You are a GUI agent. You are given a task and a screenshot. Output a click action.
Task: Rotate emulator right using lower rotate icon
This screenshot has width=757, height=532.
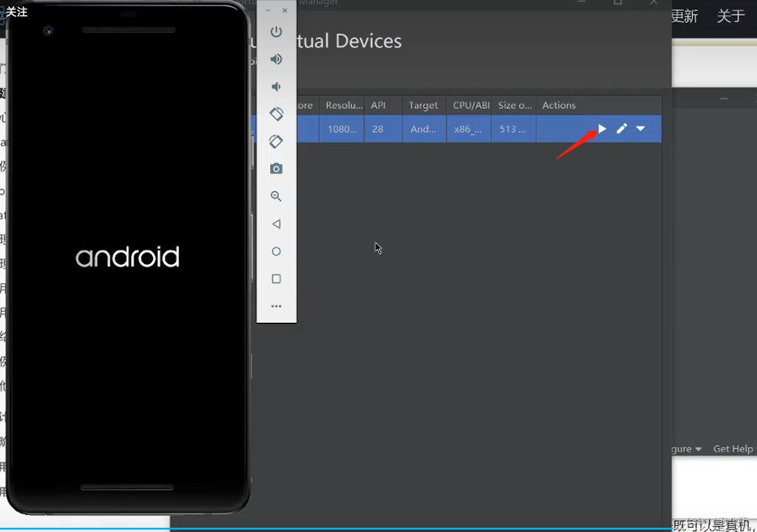pyautogui.click(x=276, y=142)
